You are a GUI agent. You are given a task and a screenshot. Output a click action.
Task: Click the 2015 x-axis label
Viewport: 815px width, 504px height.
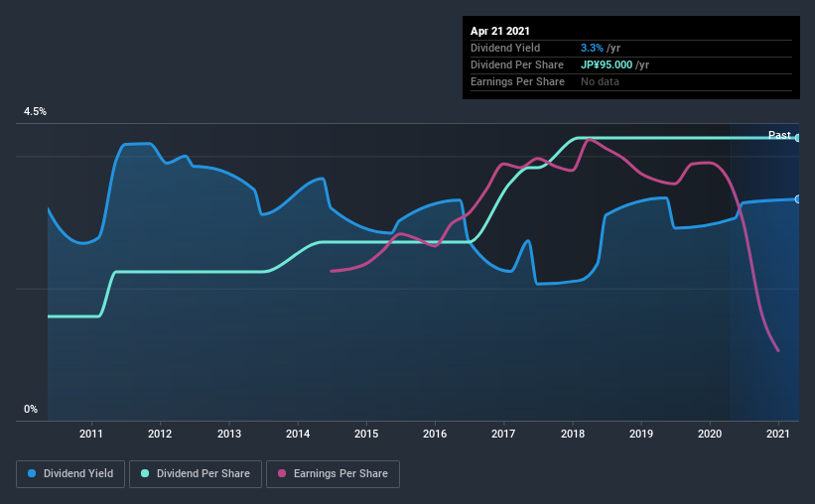tap(366, 434)
